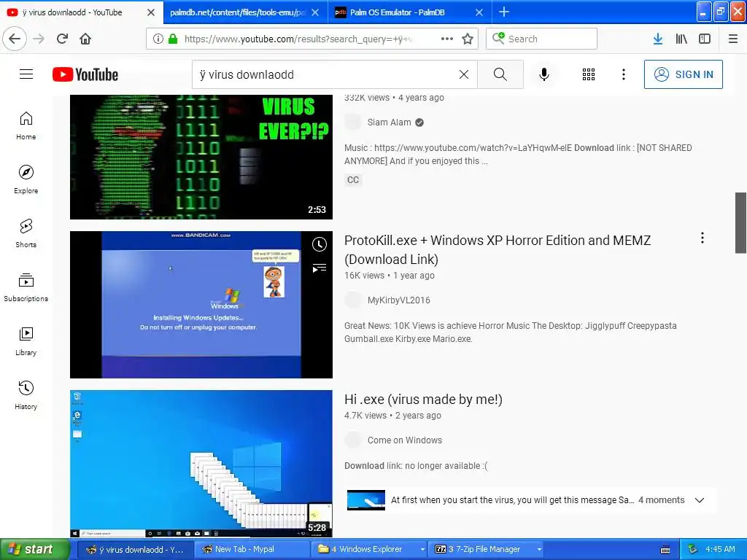The height and width of the screenshot is (560, 747).
Task: Bookmark this page with the star
Action: (x=468, y=39)
